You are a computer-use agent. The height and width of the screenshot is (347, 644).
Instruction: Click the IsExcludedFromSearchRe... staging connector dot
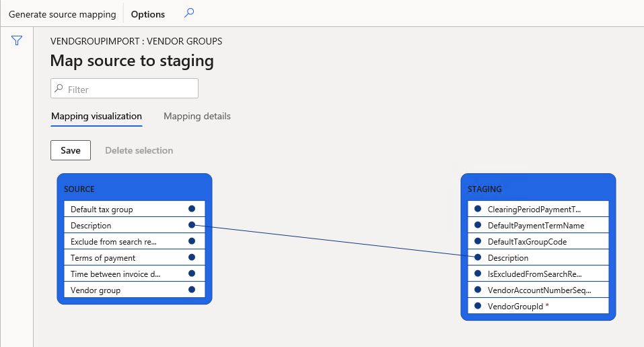point(478,274)
